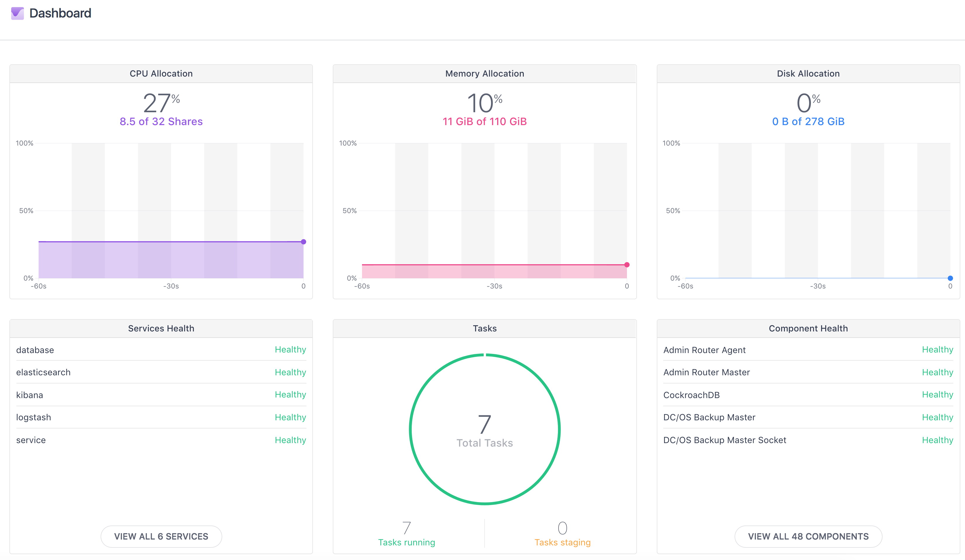Open the elasticsearch service entry
This screenshot has height=560, width=965.
tap(43, 372)
